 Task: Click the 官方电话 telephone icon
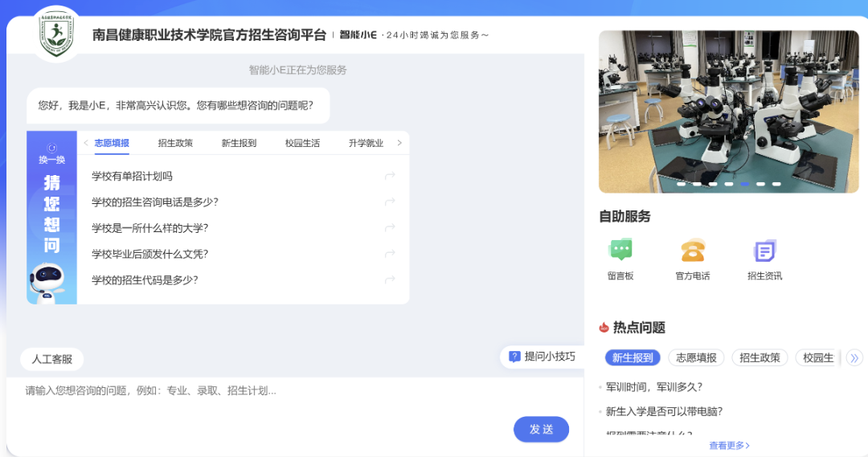(x=692, y=251)
